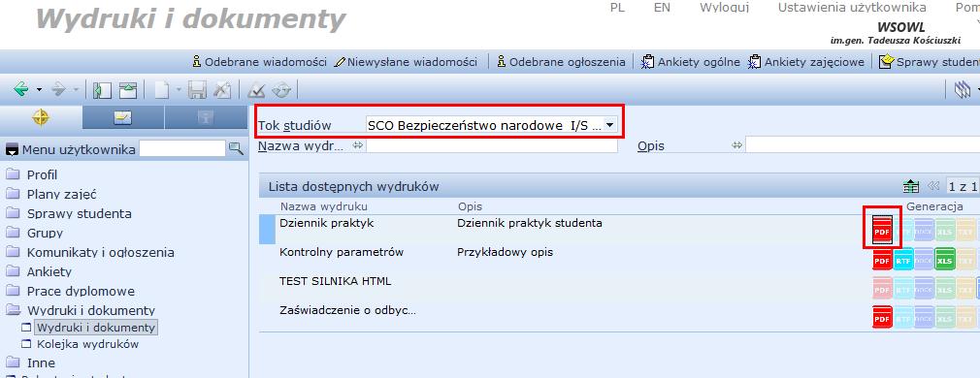This screenshot has height=378, width=980.
Task: Click the save floppy disk icon
Action: click(x=198, y=90)
